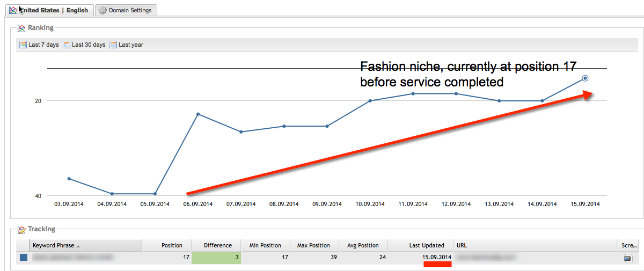The width and height of the screenshot is (644, 271).
Task: Click the chart icon beside Tracking heading
Action: (x=21, y=230)
